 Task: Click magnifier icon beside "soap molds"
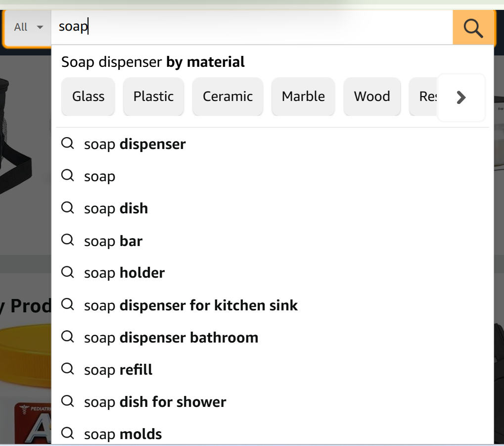click(x=67, y=434)
